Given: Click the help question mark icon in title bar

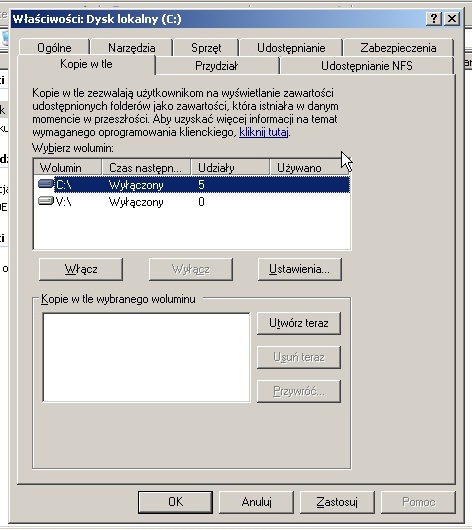Looking at the screenshot, I should [433, 18].
